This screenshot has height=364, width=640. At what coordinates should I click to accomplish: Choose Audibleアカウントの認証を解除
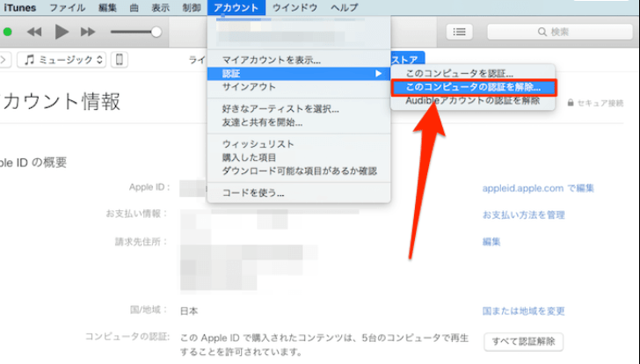(473, 101)
